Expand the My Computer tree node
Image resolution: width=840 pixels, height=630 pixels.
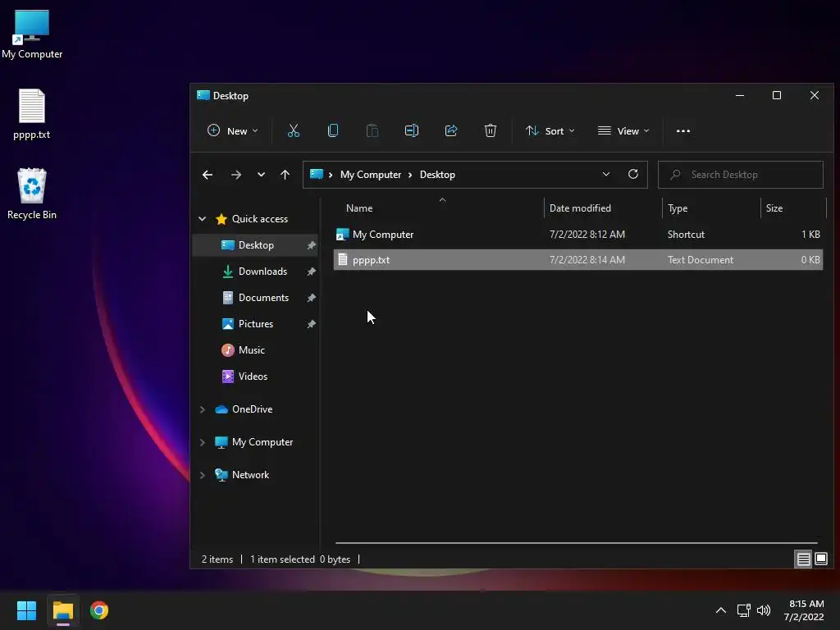202,442
